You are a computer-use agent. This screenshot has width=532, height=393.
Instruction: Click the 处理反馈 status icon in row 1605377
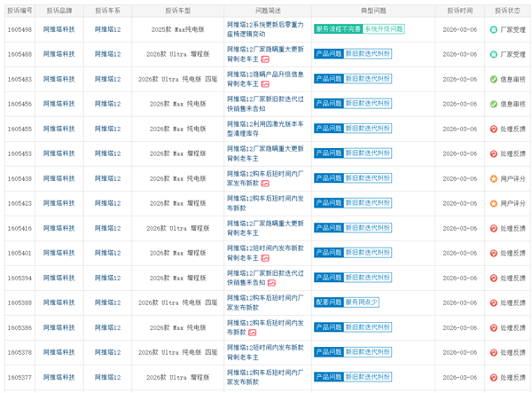[494, 377]
